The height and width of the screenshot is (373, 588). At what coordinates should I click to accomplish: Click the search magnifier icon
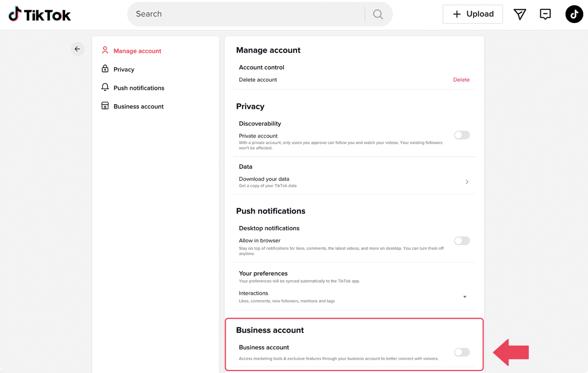tap(378, 14)
